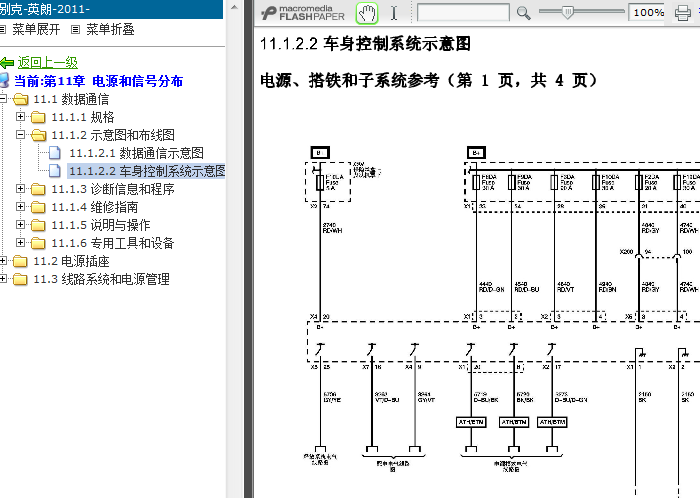Image resolution: width=700 pixels, height=498 pixels.
Task: Click folder icon for 11.2 电源插座
Action: [x=21, y=261]
